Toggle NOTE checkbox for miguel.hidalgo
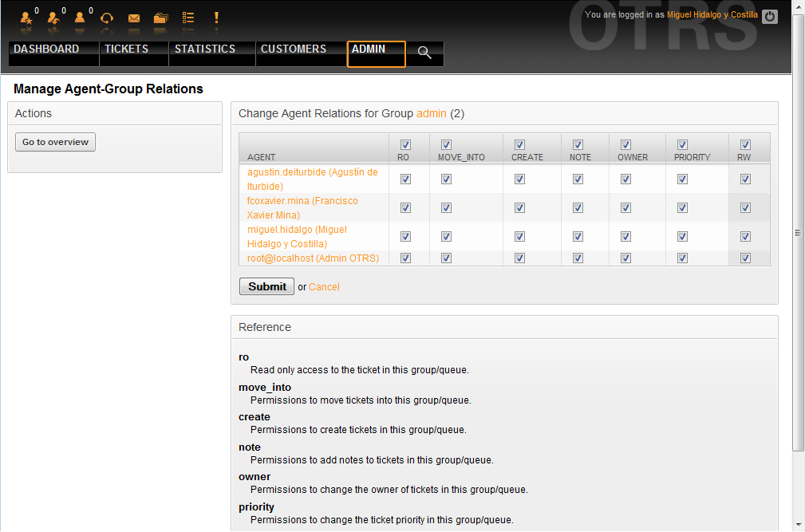 point(578,237)
